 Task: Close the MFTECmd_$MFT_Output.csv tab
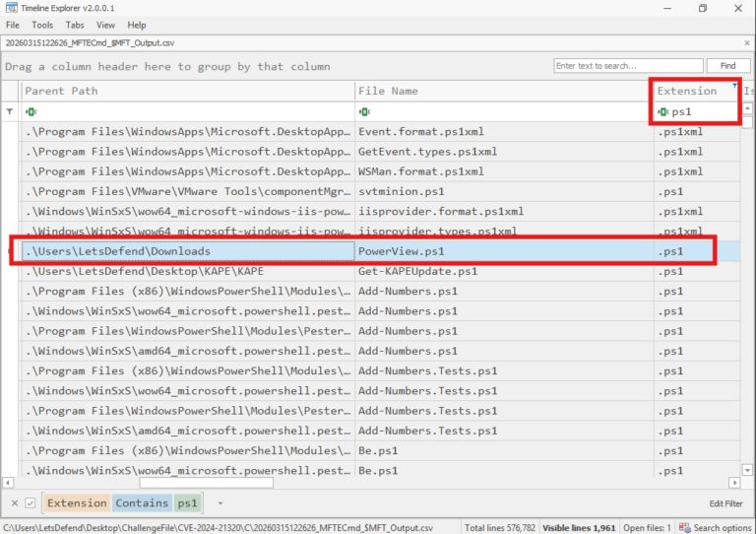[x=747, y=43]
